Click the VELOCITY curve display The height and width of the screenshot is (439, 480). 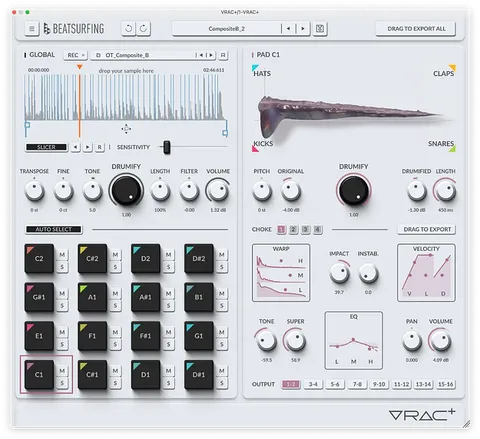point(426,273)
